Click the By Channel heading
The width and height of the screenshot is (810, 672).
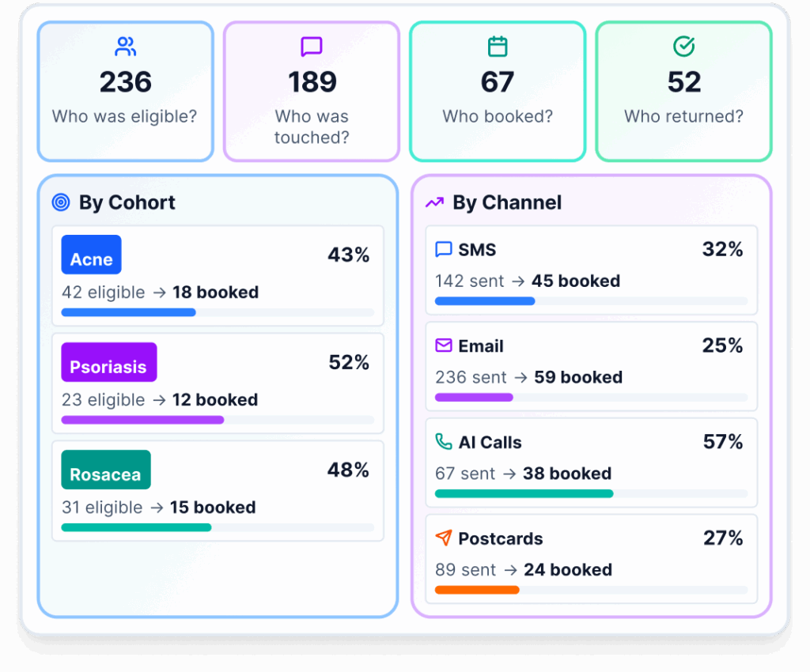[x=507, y=202]
